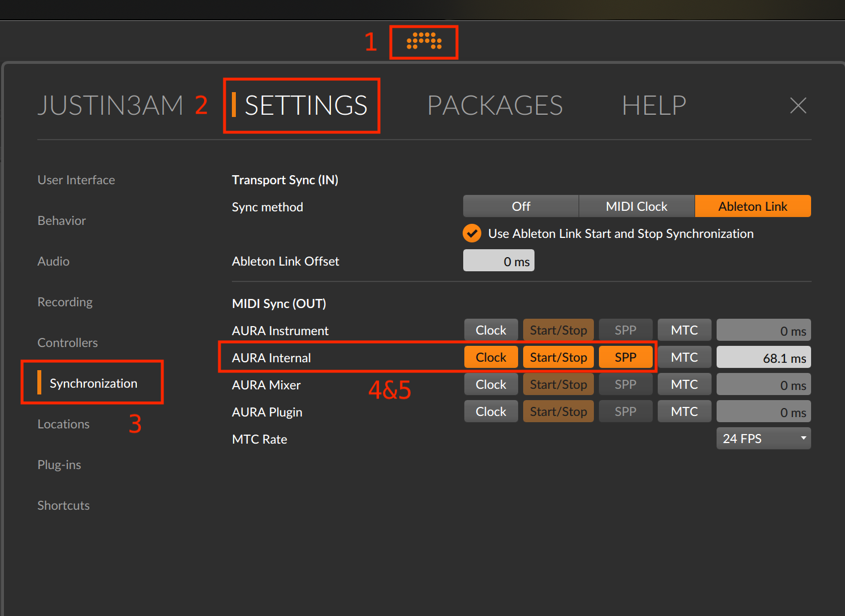
Task: Click the MIDI Sync (OUT) heading
Action: 279,303
